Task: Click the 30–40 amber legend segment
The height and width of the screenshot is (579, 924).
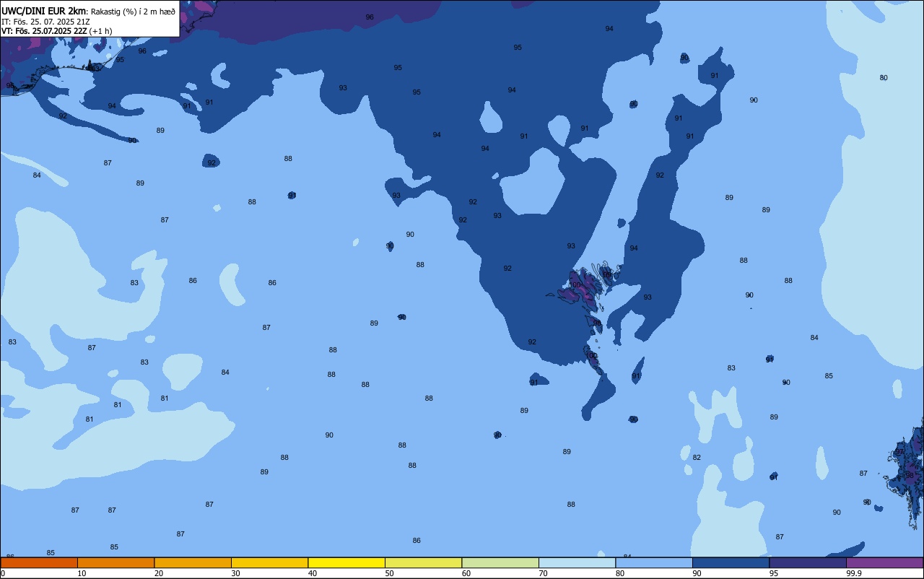Action: (x=269, y=562)
